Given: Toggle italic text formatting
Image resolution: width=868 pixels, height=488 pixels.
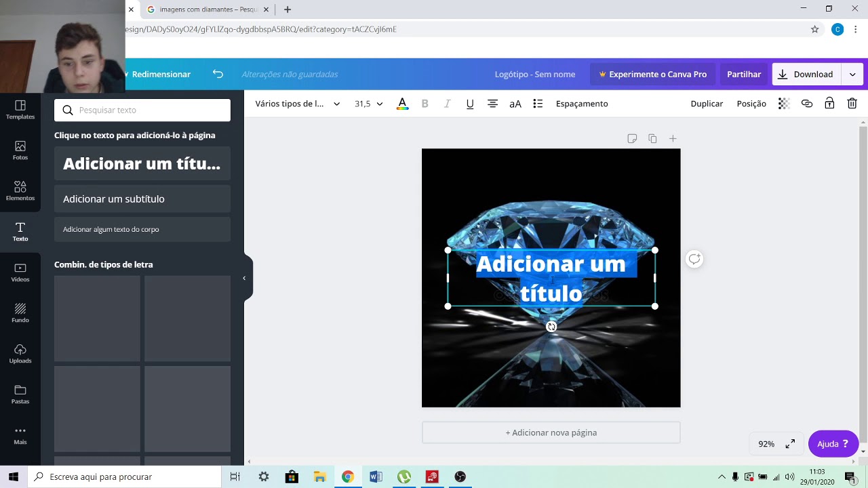Looking at the screenshot, I should click(447, 104).
